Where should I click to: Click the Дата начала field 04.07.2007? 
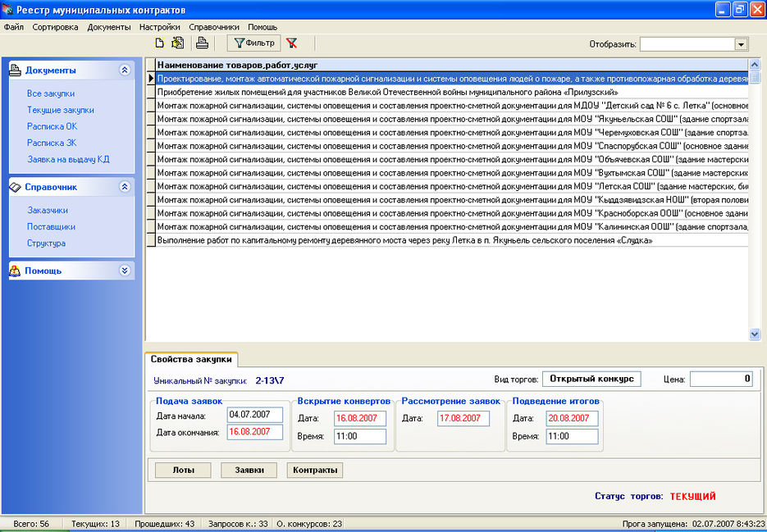(255, 415)
